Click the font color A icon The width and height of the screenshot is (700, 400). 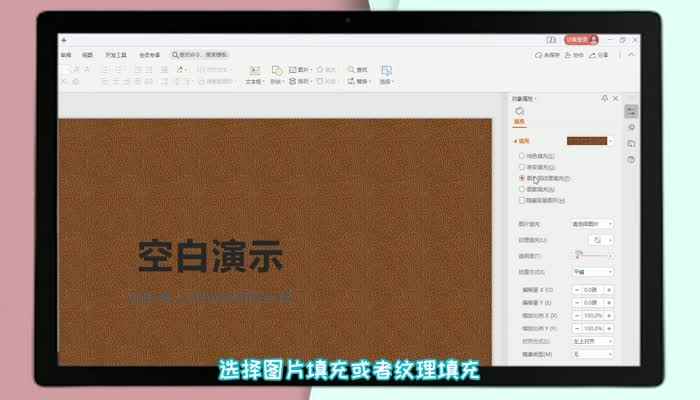click(180, 70)
